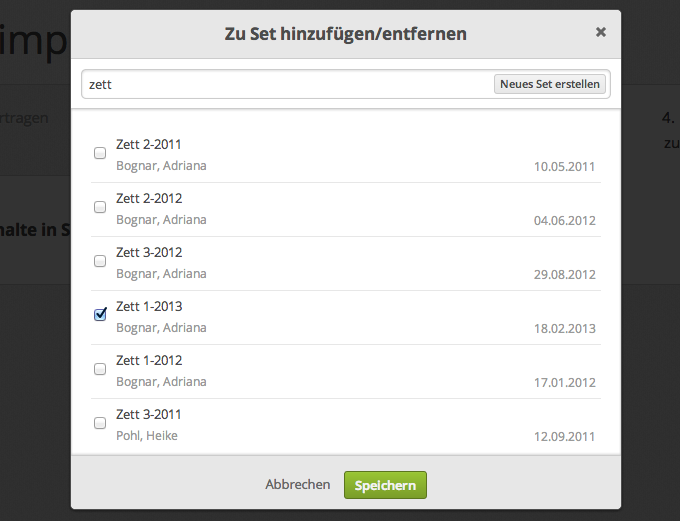Image resolution: width=680 pixels, height=521 pixels.
Task: Close the set dialog with X
Action: (601, 32)
